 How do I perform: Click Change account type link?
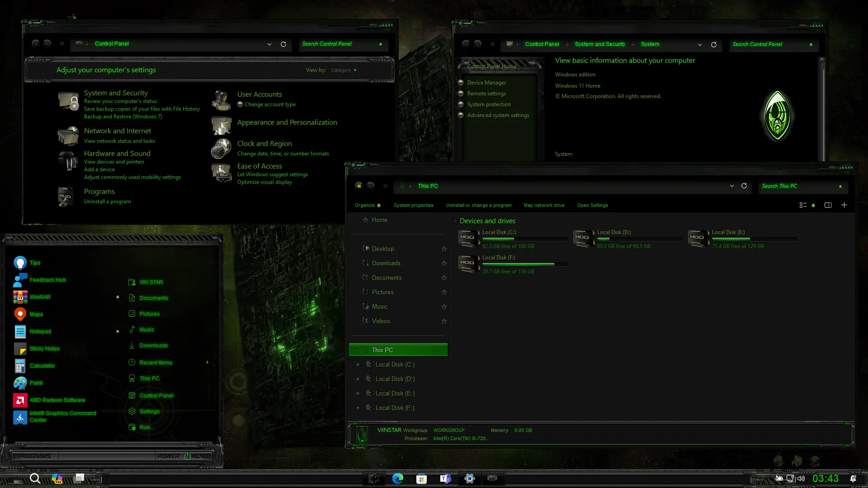pyautogui.click(x=270, y=104)
